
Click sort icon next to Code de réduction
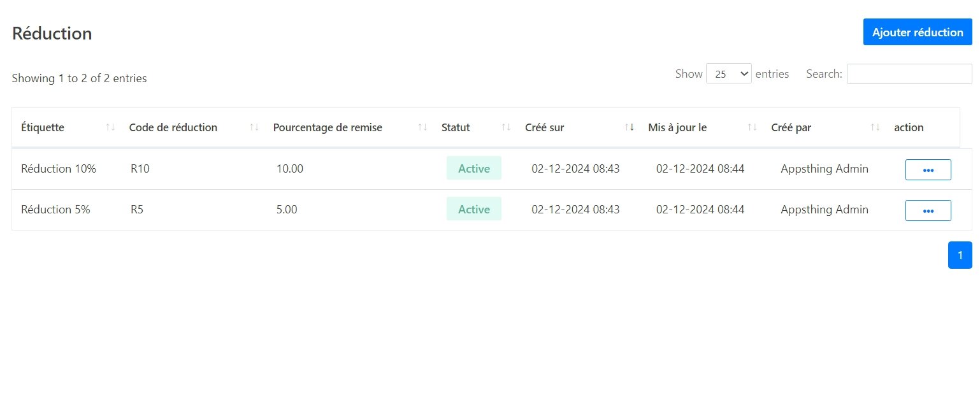pyautogui.click(x=254, y=127)
